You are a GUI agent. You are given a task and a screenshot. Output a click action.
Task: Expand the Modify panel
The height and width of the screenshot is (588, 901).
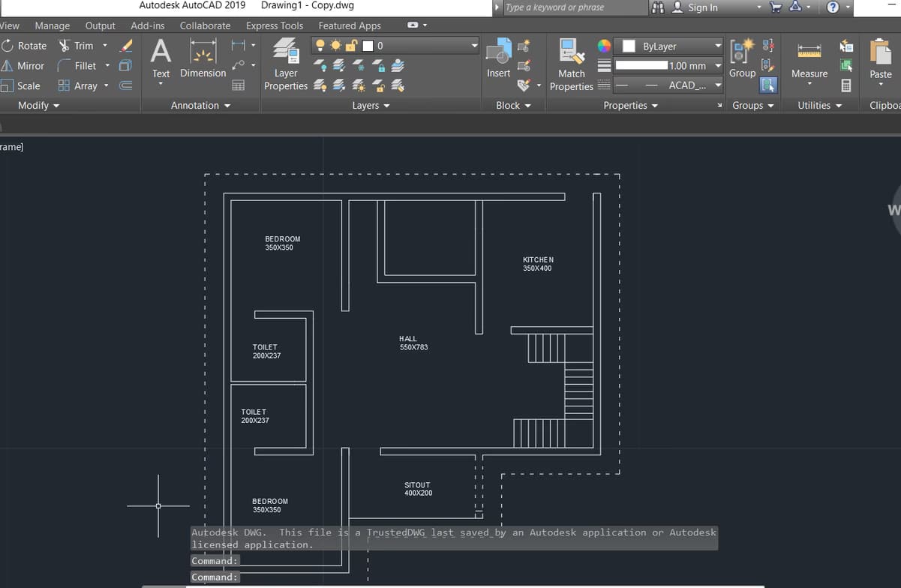tap(38, 106)
